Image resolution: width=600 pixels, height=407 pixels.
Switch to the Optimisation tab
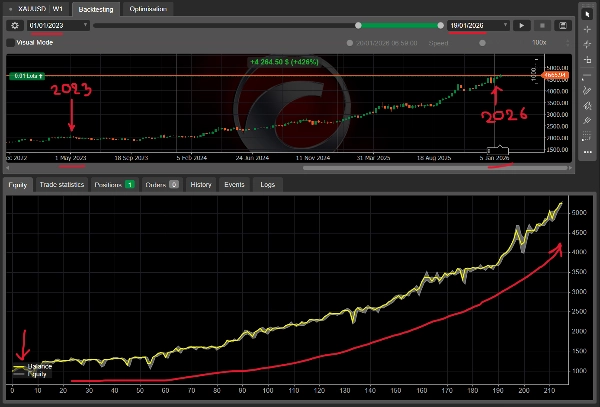pos(147,8)
